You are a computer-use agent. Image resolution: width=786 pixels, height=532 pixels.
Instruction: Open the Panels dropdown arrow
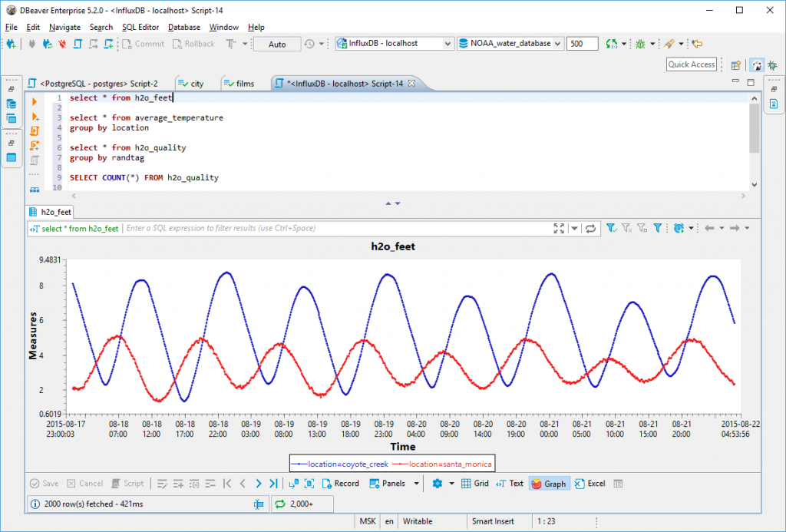[416, 484]
